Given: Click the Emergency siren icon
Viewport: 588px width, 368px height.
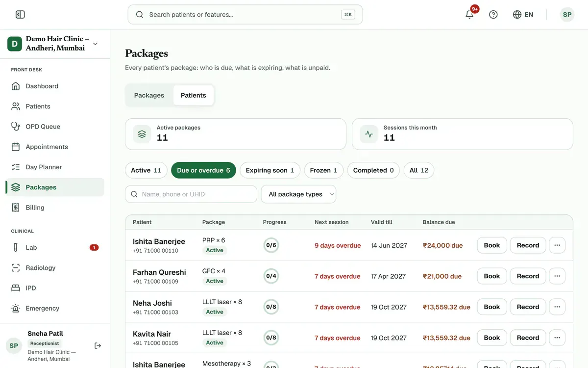Looking at the screenshot, I should pyautogui.click(x=16, y=308).
